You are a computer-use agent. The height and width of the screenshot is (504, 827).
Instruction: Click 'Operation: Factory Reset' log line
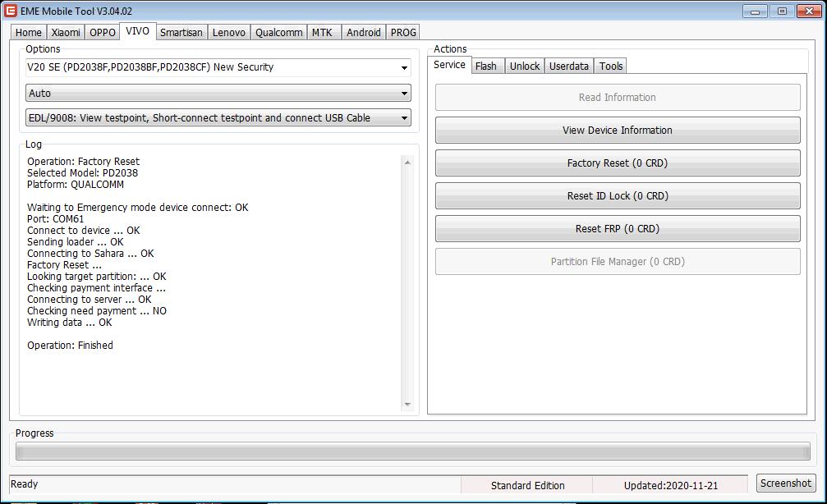tap(83, 162)
